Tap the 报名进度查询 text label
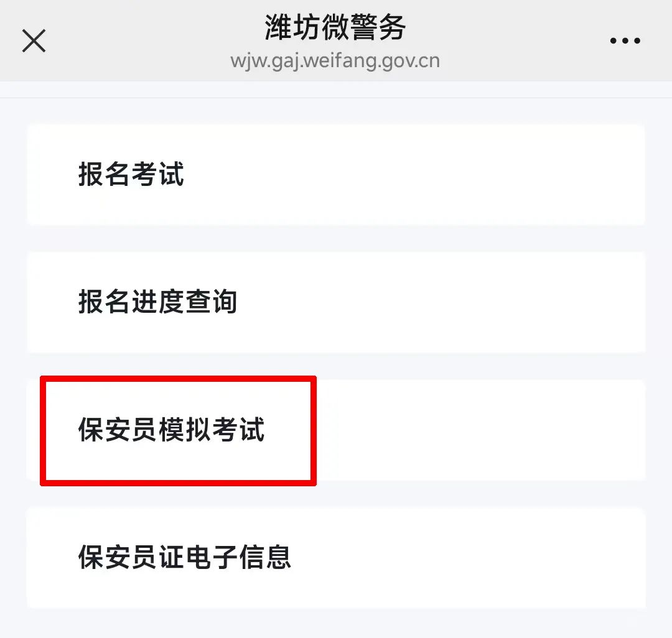The image size is (672, 638). (157, 302)
